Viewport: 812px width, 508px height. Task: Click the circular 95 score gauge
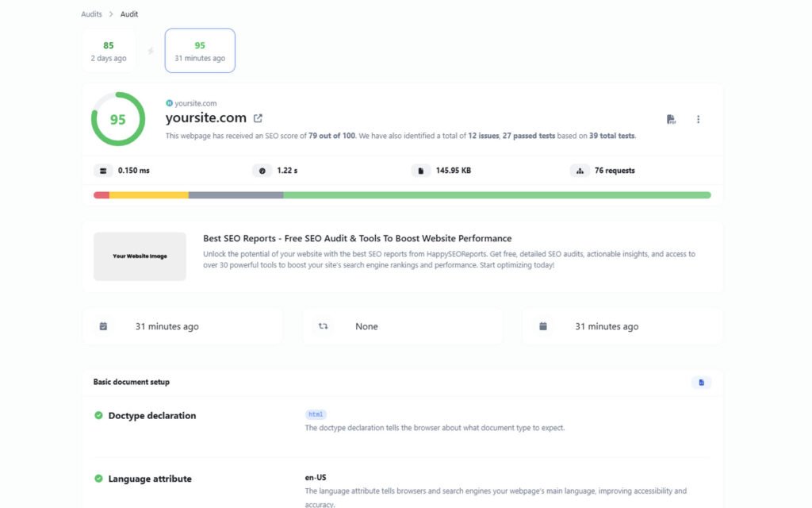click(x=118, y=119)
